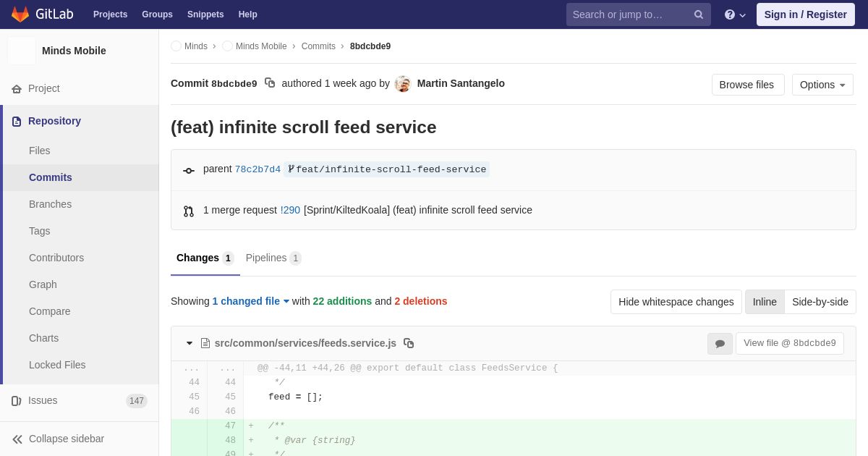Click the code line feed = [];
The height and width of the screenshot is (456, 868).
pyautogui.click(x=295, y=397)
